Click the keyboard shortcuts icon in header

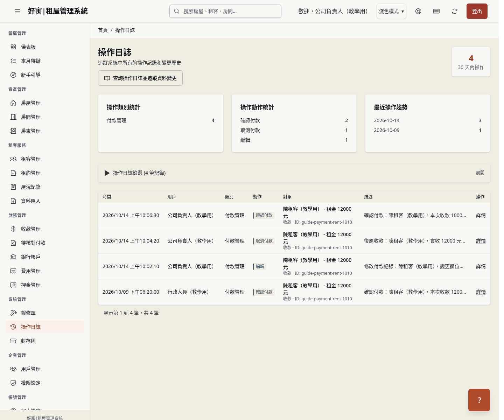tap(436, 11)
